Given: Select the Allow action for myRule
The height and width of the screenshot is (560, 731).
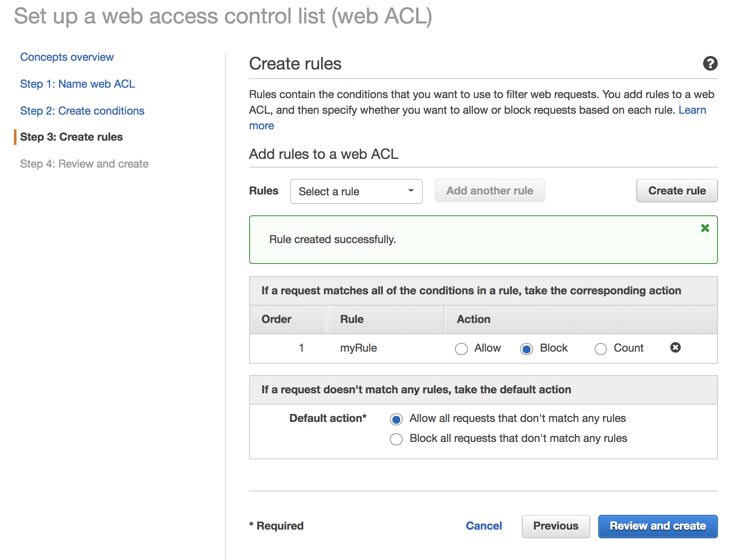Looking at the screenshot, I should click(461, 349).
